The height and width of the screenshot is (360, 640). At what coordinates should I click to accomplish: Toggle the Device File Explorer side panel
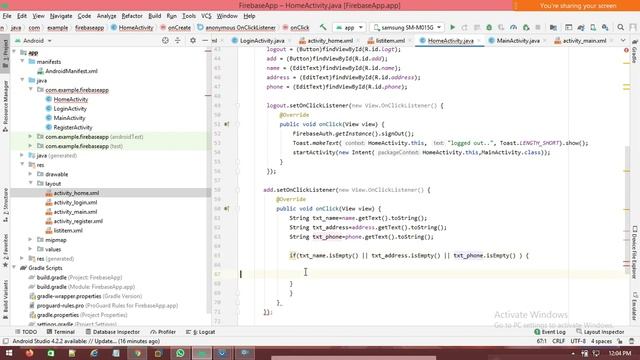(635, 252)
